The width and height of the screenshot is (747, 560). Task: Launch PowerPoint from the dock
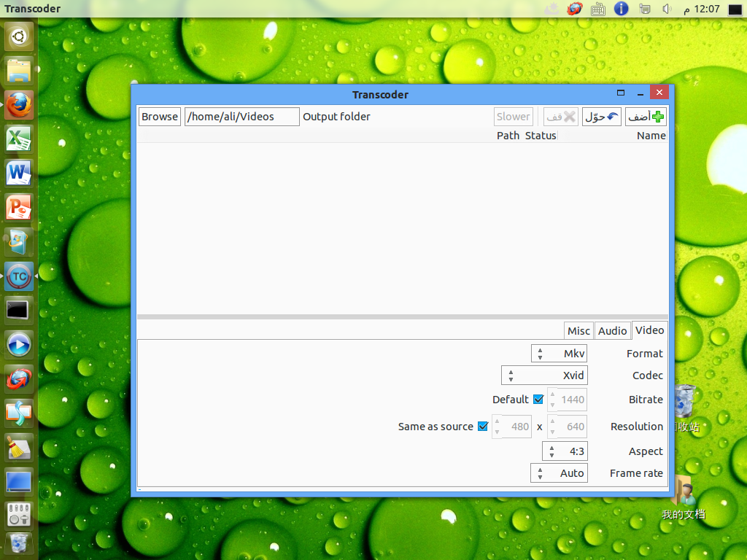coord(18,207)
